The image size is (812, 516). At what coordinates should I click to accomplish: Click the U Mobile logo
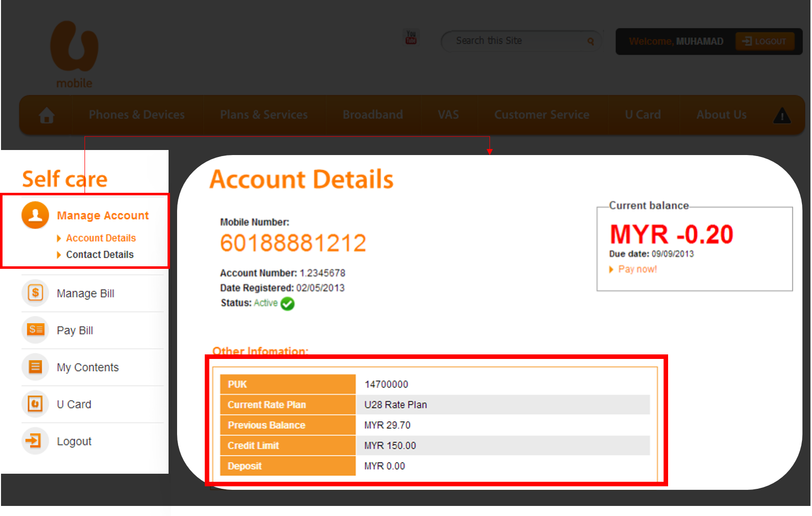pos(74,54)
